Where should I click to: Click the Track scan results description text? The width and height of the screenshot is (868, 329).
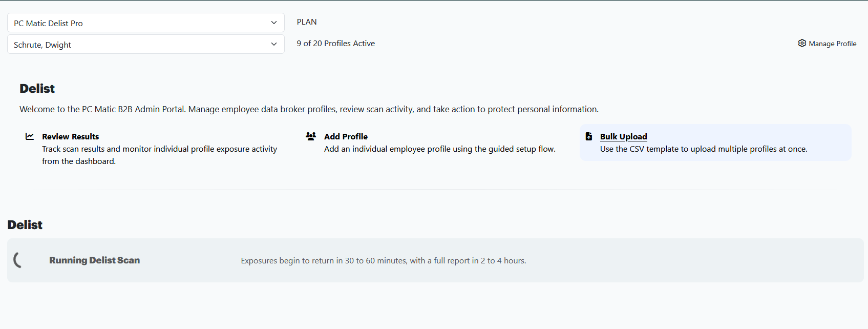click(x=159, y=155)
